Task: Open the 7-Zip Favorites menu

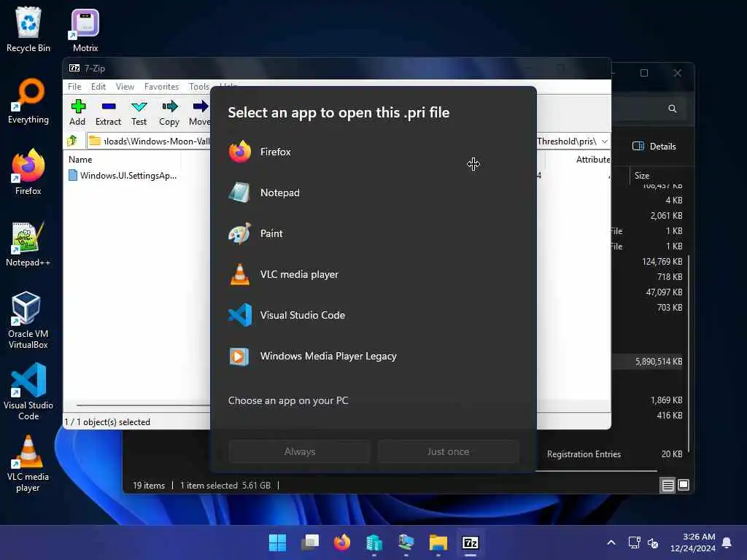Action: tap(161, 87)
